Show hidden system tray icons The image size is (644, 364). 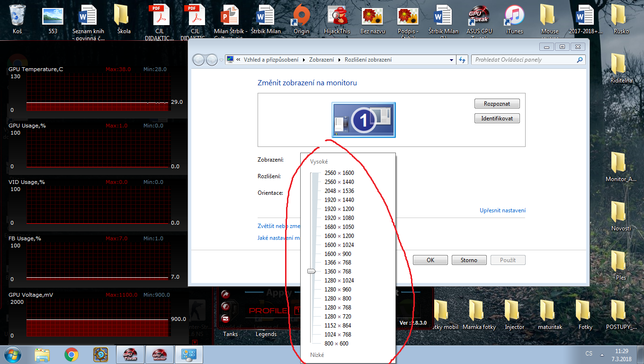601,354
